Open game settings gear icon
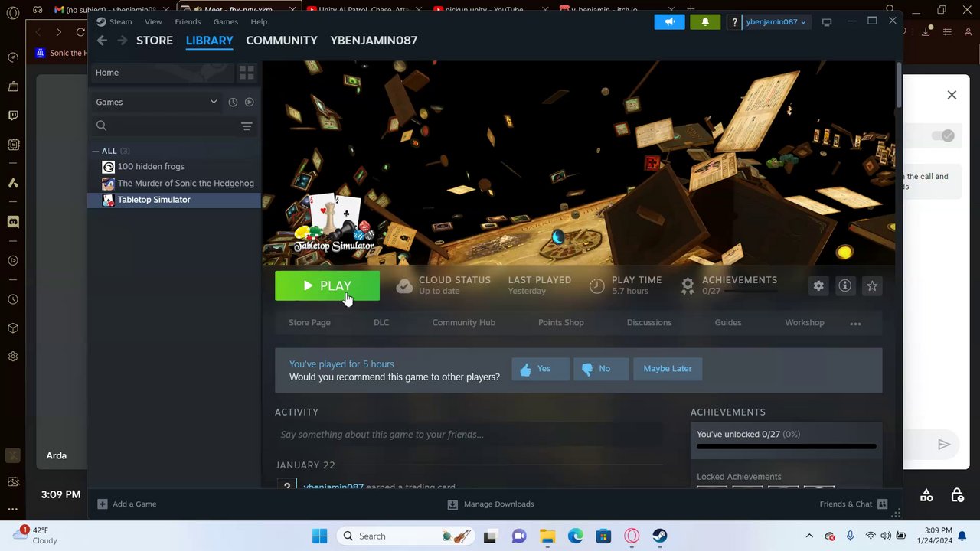The image size is (980, 551). click(818, 285)
